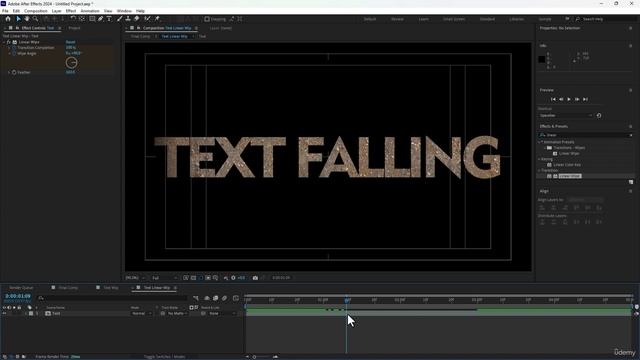Viewport: 640px width, 360px height.
Task: Toggle the Transition Completion stopwatch
Action: [14, 48]
